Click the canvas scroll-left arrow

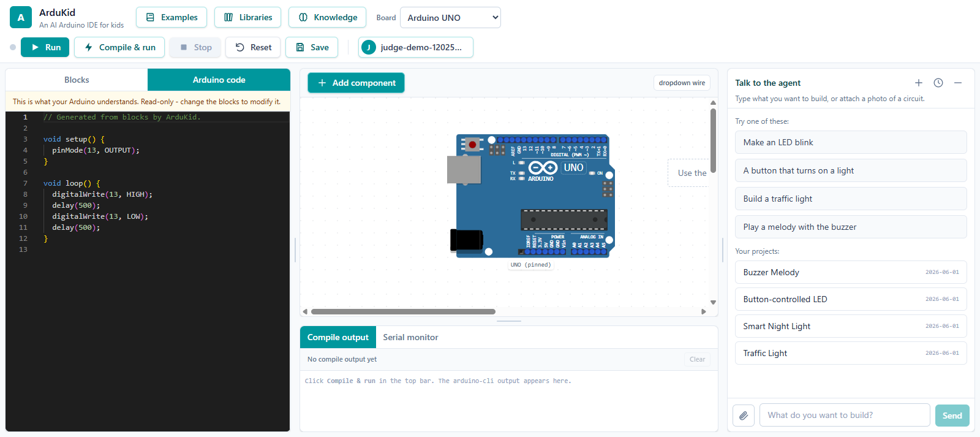[305, 311]
